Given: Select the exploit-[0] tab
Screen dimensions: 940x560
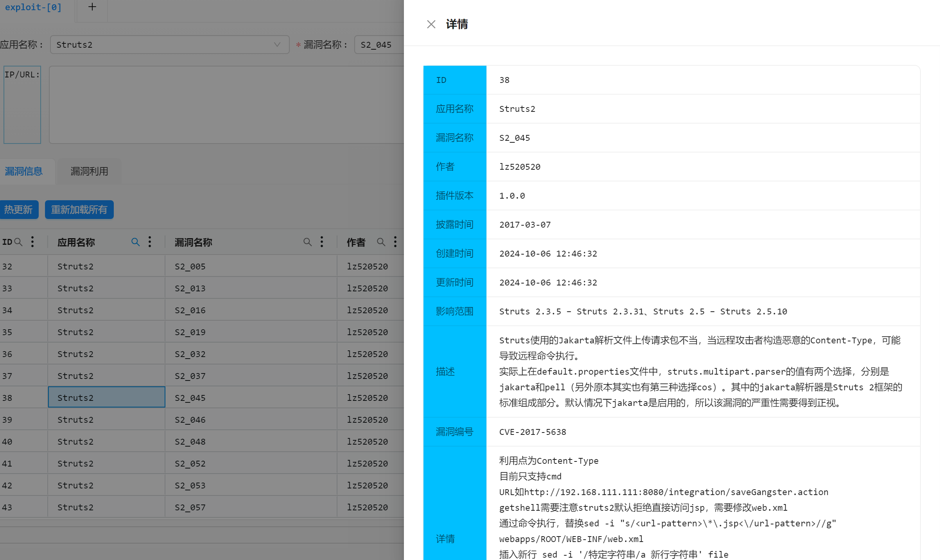Looking at the screenshot, I should coord(33,7).
